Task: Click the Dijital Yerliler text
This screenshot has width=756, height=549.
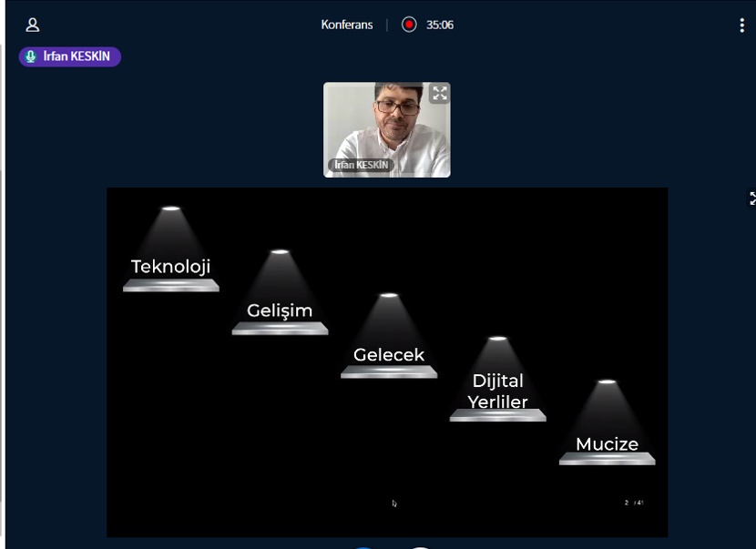Action: click(497, 391)
